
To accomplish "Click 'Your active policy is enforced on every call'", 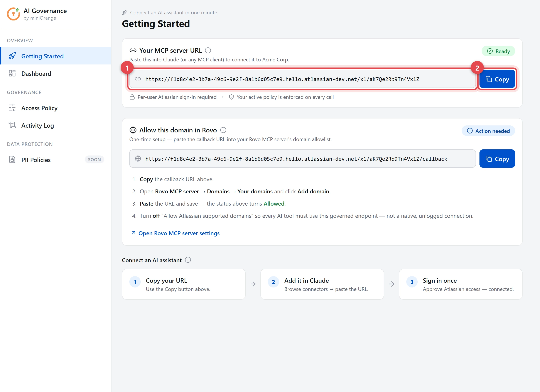I will 285,97.
